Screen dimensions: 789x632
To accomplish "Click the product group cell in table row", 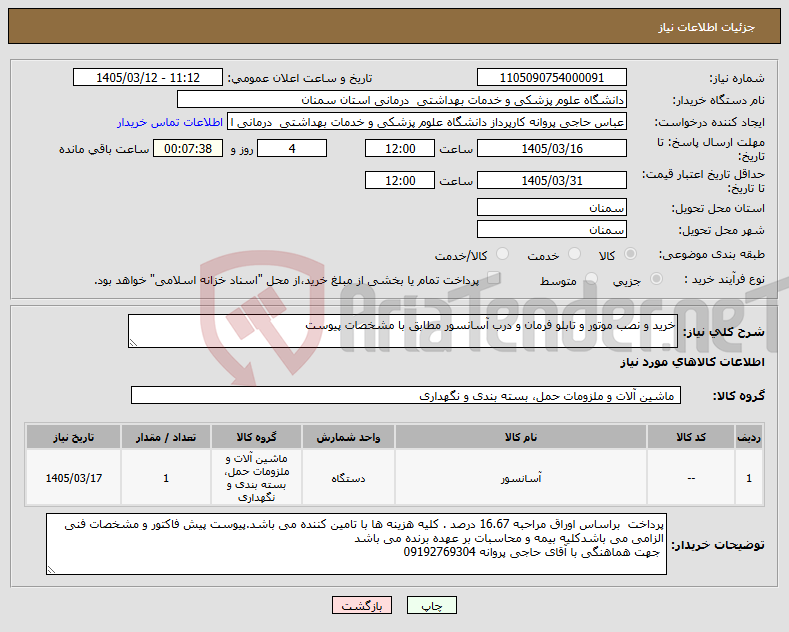I will (x=257, y=478).
